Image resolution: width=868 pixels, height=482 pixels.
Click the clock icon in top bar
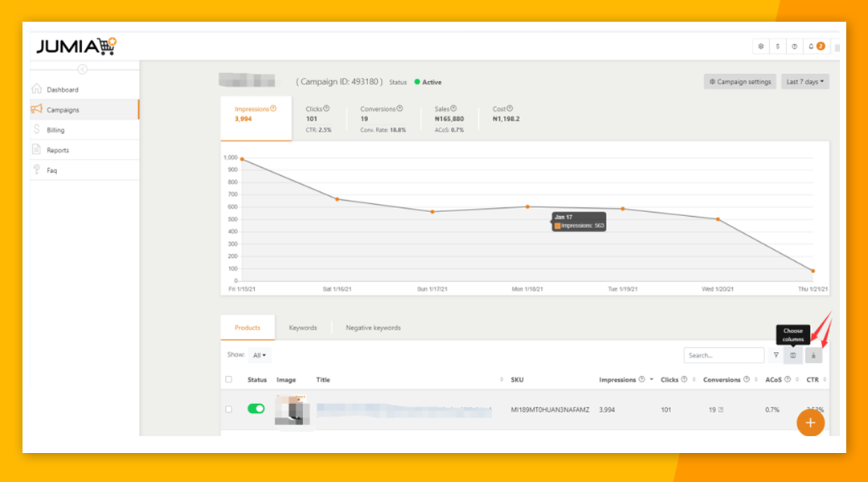pos(795,47)
